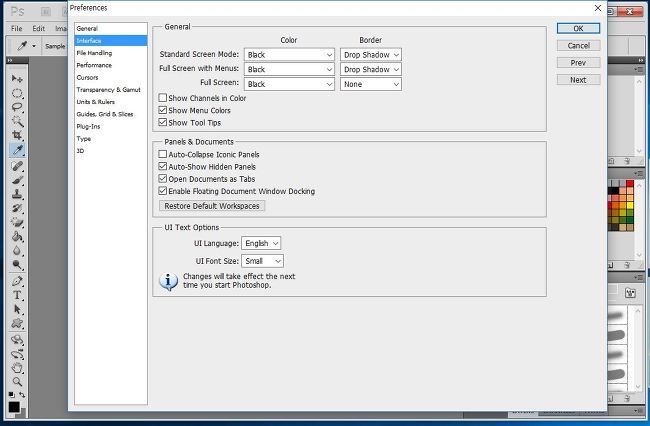Select the Paint Bucket tool
650x426 pixels.
[x=17, y=236]
